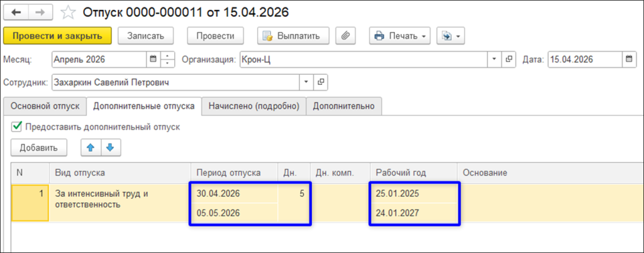
Task: Go back with the left arrow button
Action: point(16,13)
